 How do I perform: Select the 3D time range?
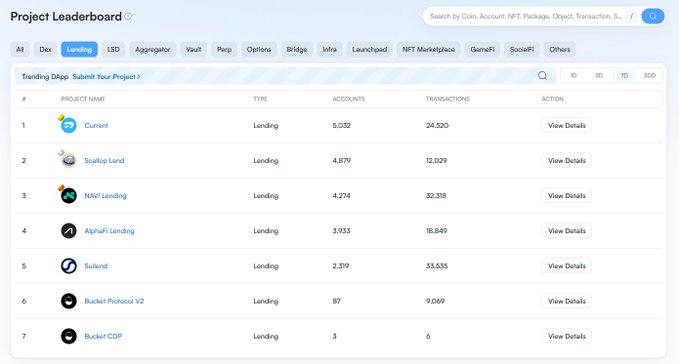tap(598, 76)
